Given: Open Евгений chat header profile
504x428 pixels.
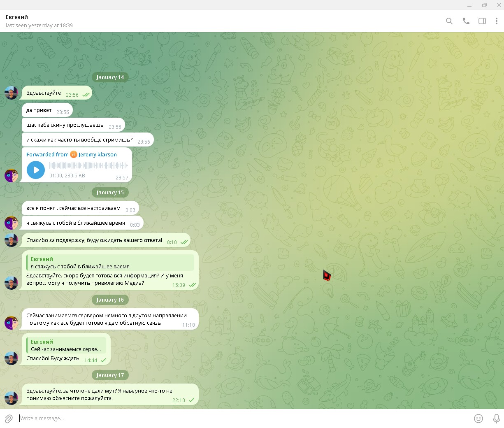Looking at the screenshot, I should (17, 17).
